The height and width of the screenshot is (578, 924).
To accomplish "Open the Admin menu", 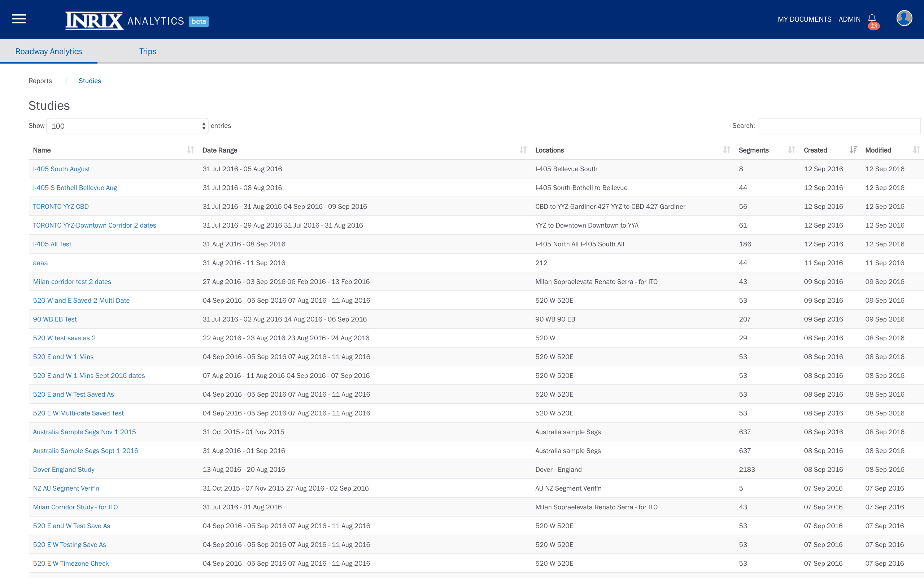I will pyautogui.click(x=850, y=19).
